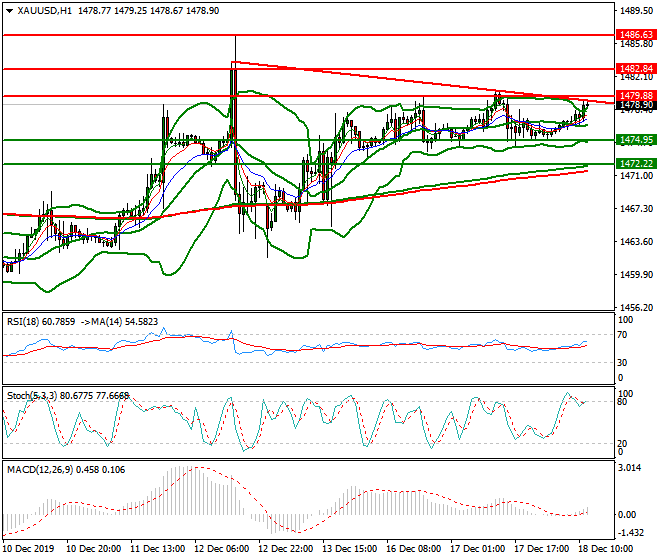Click the ->MA(14) 54.5823 label

(118, 322)
